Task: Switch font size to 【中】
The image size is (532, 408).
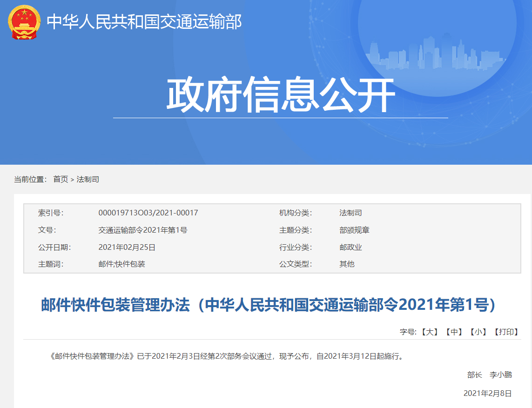Action: coord(453,332)
